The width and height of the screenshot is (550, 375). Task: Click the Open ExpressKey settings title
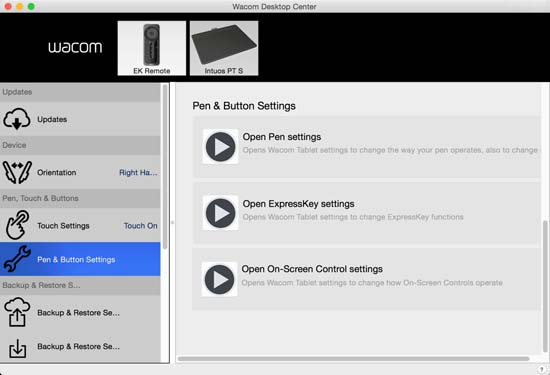coord(299,204)
